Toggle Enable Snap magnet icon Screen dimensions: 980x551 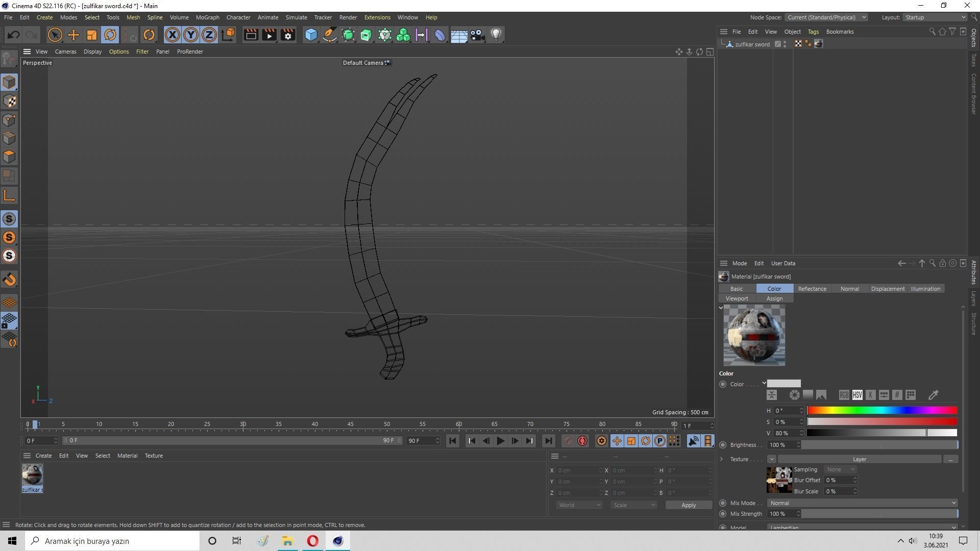pos(9,279)
